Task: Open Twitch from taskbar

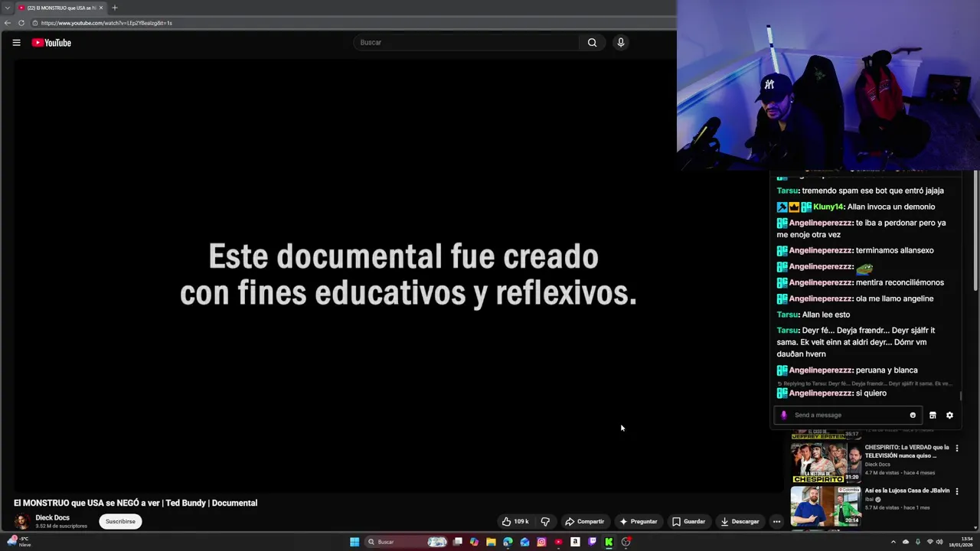Action: [x=592, y=542]
